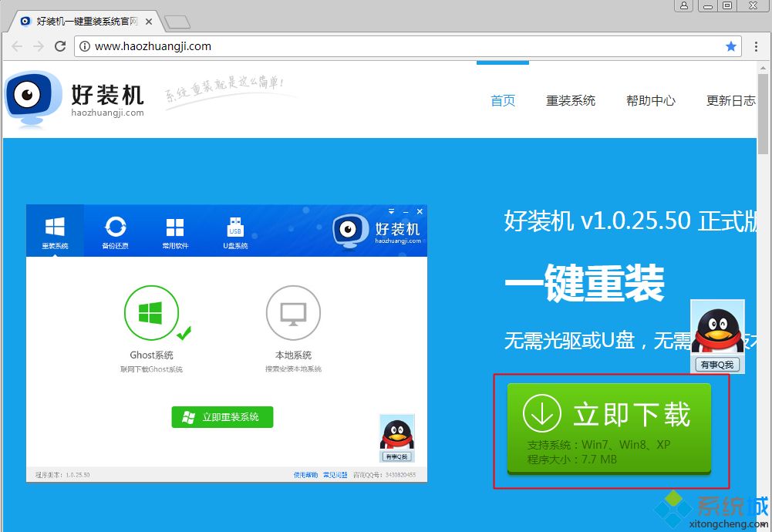Screen dimensions: 772x532
Task: Click the 常见问题 link
Action: click(335, 475)
